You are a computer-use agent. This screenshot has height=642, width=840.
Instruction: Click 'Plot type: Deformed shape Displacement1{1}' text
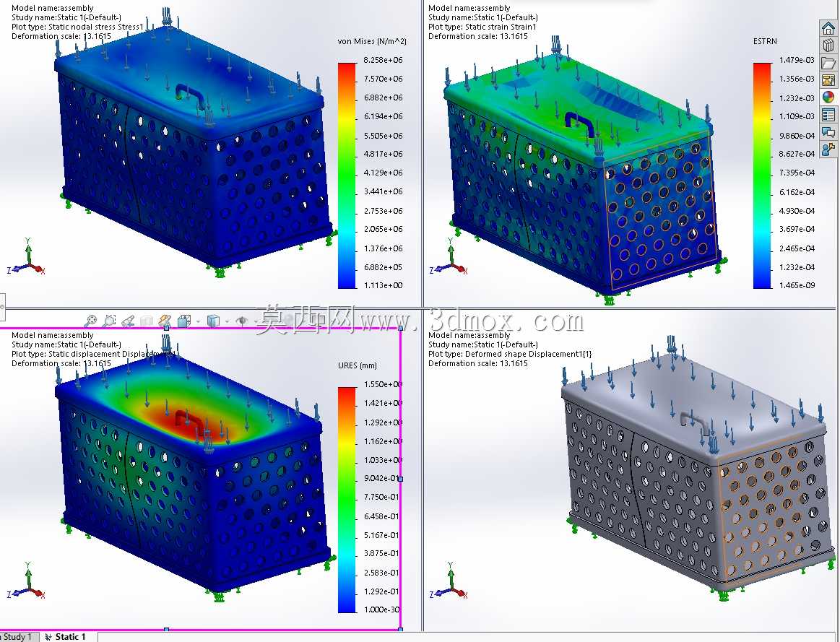(509, 354)
